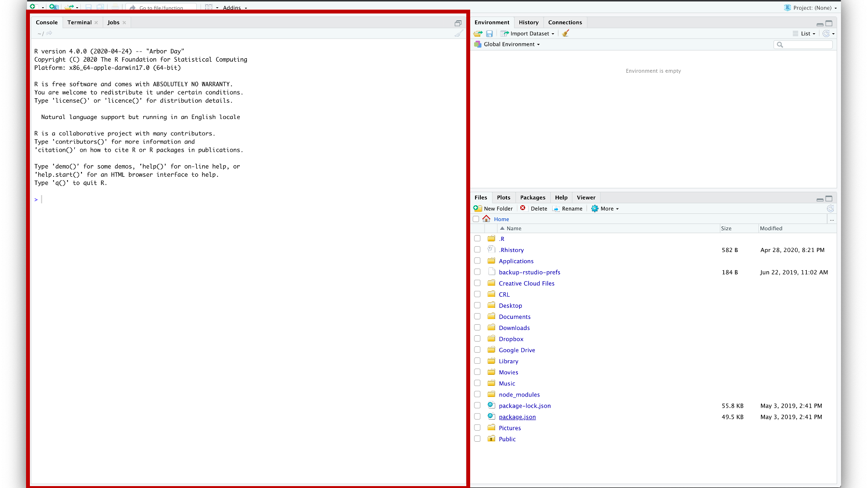The width and height of the screenshot is (868, 488).
Task: Click the Dropbox folder icon
Action: click(491, 339)
